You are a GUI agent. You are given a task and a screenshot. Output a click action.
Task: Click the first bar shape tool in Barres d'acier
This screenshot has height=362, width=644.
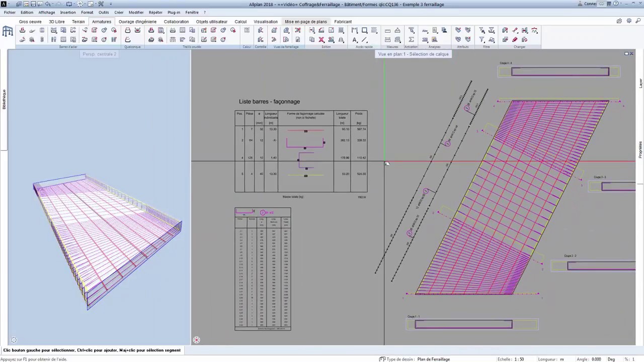pyautogui.click(x=22, y=30)
